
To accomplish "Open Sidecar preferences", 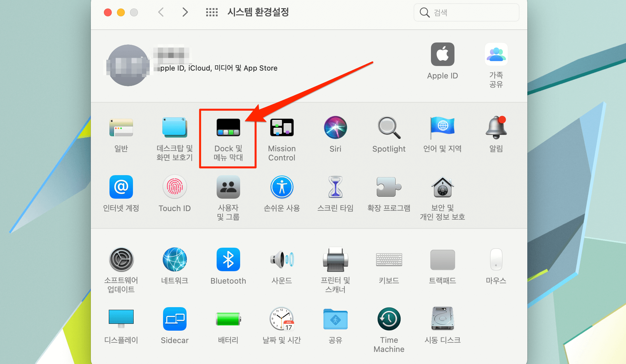I will point(175,319).
